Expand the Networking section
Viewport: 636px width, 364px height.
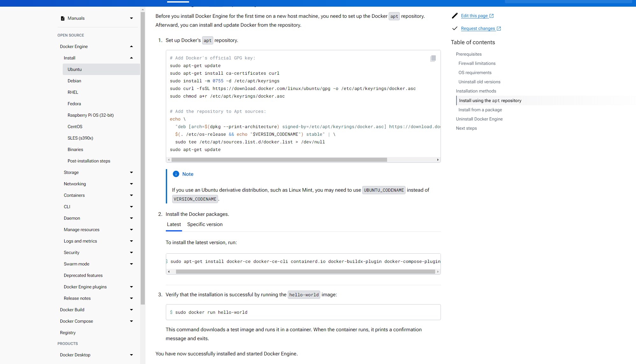131,184
